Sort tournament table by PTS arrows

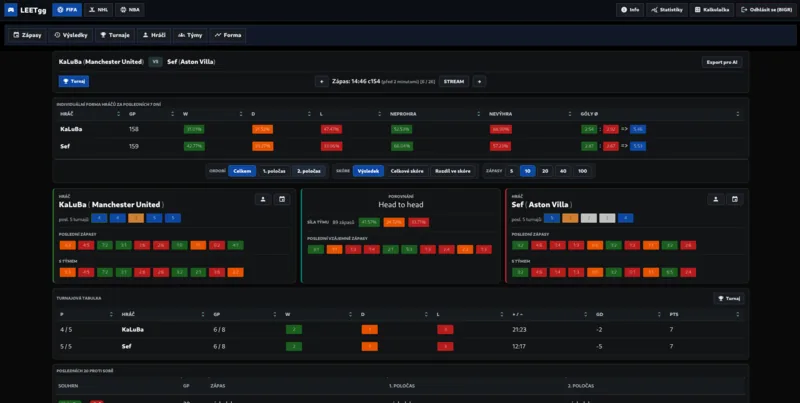pyautogui.click(x=738, y=314)
